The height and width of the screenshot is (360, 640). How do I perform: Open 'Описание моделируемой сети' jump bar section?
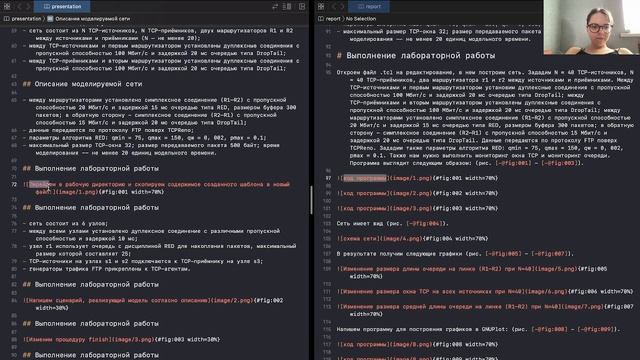point(92,18)
